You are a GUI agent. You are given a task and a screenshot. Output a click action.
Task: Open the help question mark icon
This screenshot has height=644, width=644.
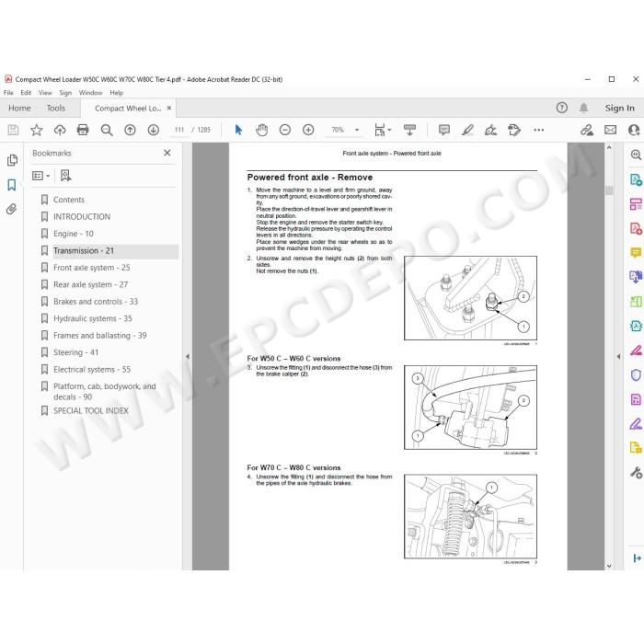click(x=562, y=108)
